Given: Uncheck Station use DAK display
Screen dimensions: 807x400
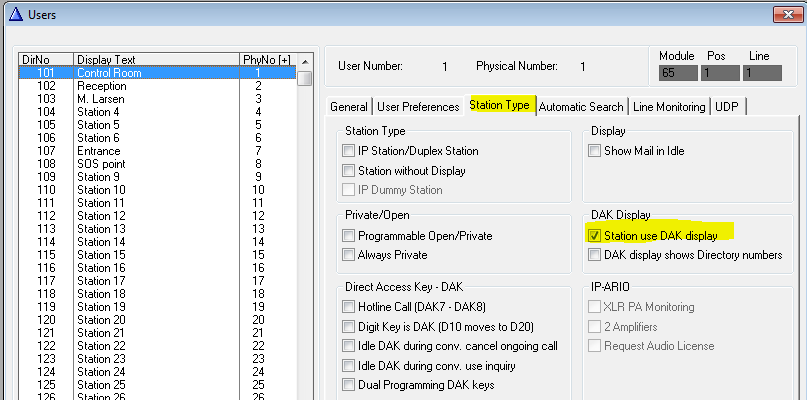Looking at the screenshot, I should click(595, 236).
